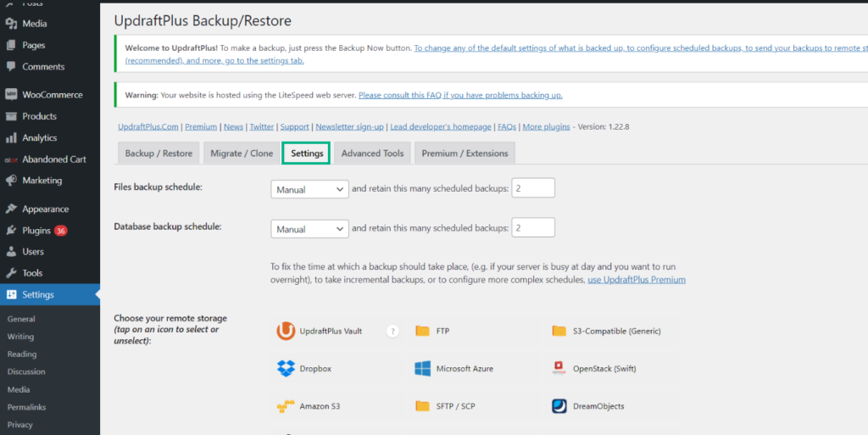
Task: Open the Database backup schedule dropdown
Action: tap(309, 229)
